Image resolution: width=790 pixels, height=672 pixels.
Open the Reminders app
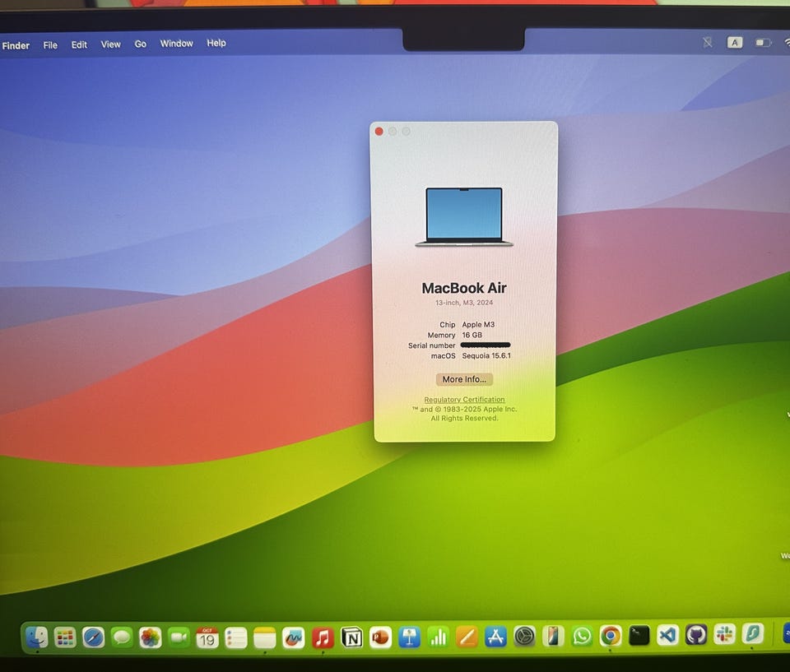pos(236,638)
